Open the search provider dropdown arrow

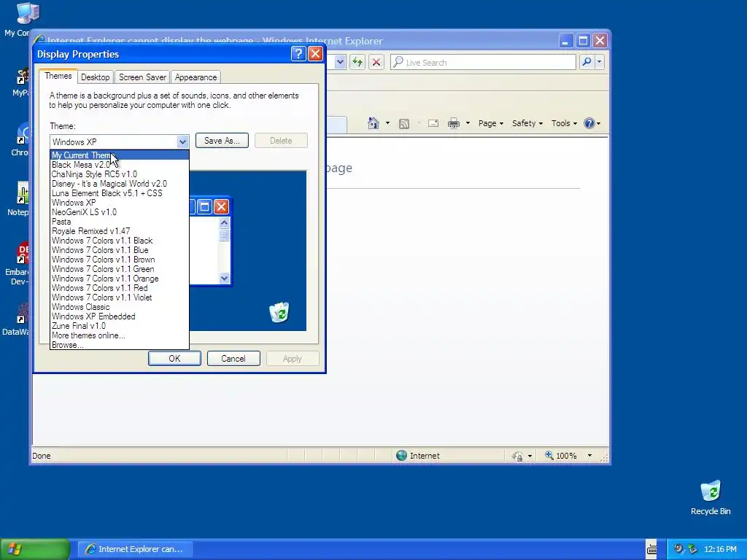[x=600, y=62]
